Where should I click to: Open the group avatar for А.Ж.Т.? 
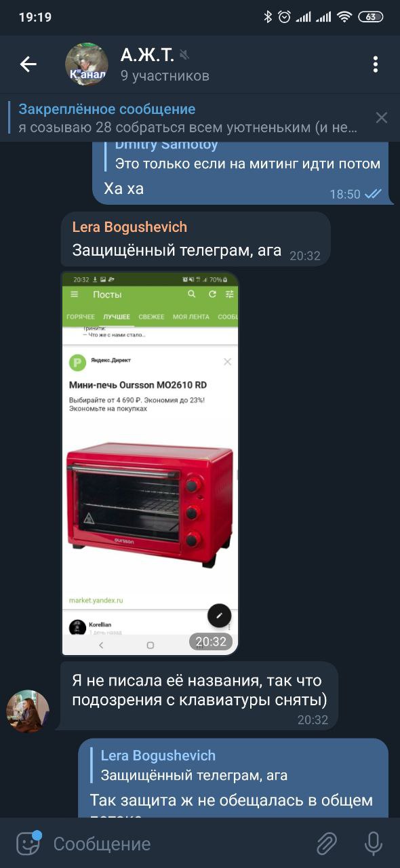tap(86, 64)
